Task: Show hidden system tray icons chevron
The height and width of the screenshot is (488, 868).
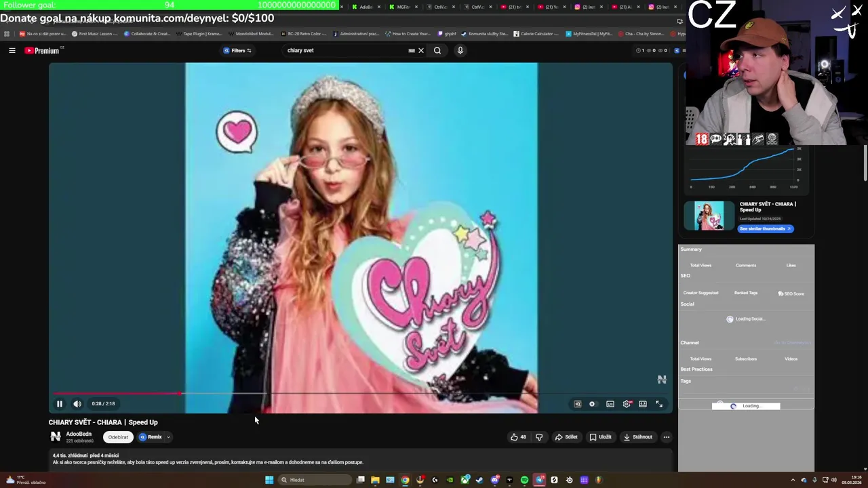Action: click(793, 480)
